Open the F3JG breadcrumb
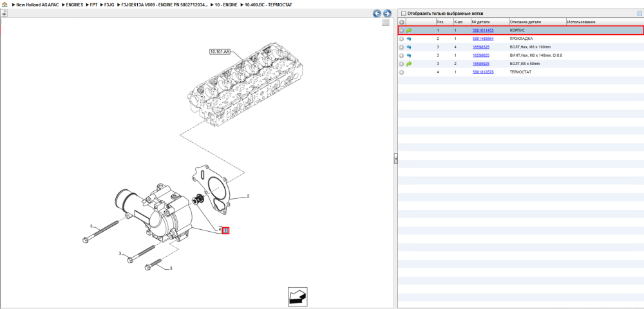This screenshot has width=644, height=309. 109,4
